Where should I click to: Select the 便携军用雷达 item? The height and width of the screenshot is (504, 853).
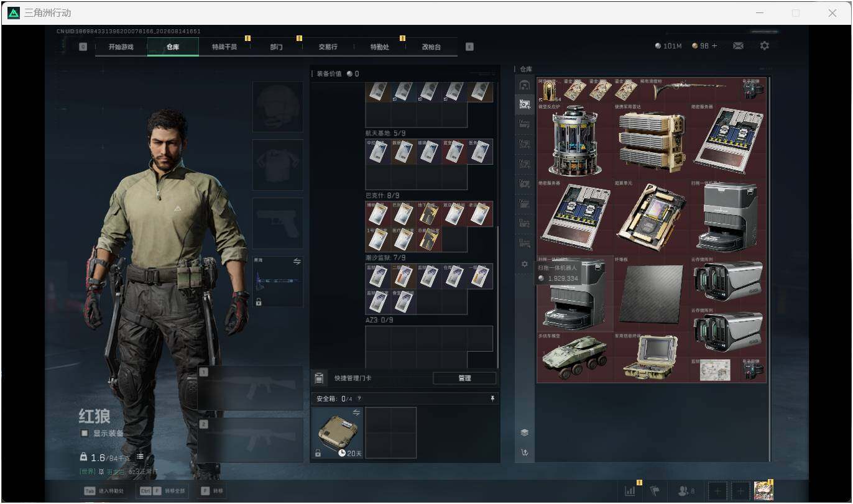(x=651, y=140)
